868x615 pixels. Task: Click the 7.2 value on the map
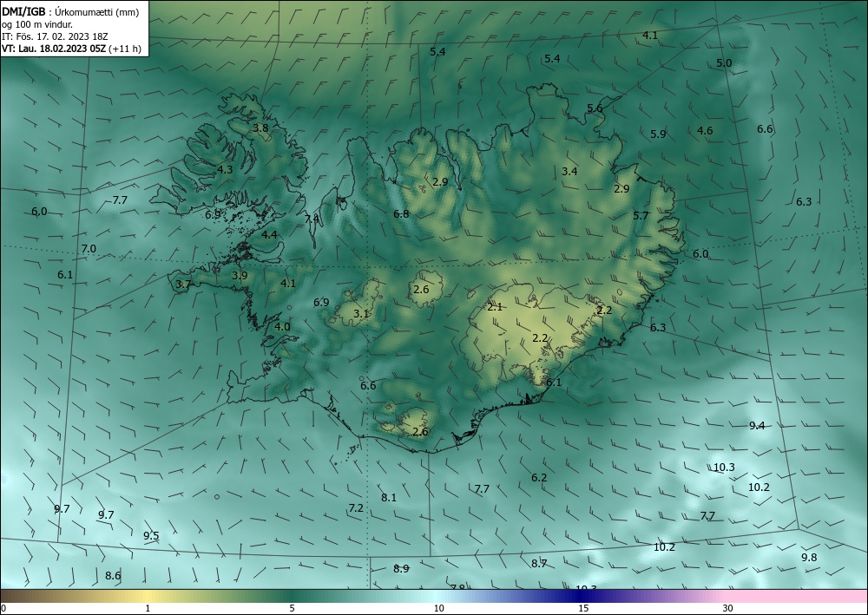tap(356, 507)
